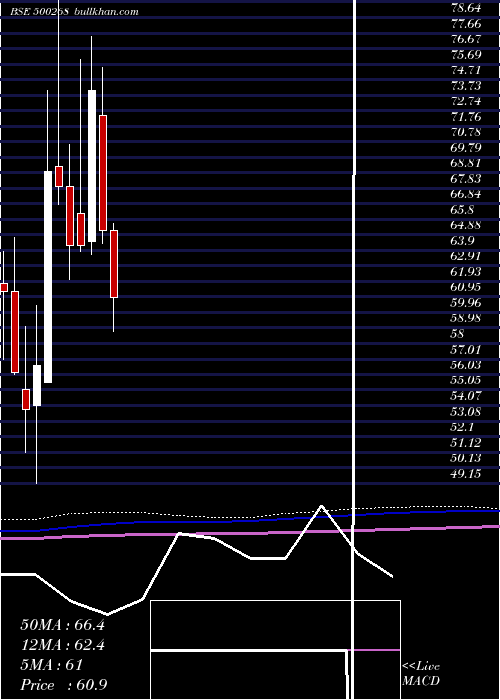This screenshot has height=700, width=500.
Task: Click price level 74.71
Action: pos(466,71)
